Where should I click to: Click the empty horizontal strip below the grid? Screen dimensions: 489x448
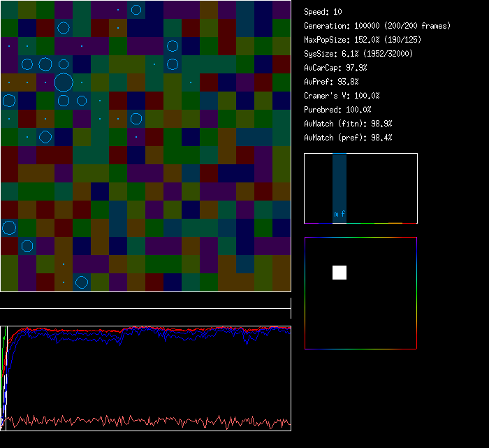[x=145, y=301]
